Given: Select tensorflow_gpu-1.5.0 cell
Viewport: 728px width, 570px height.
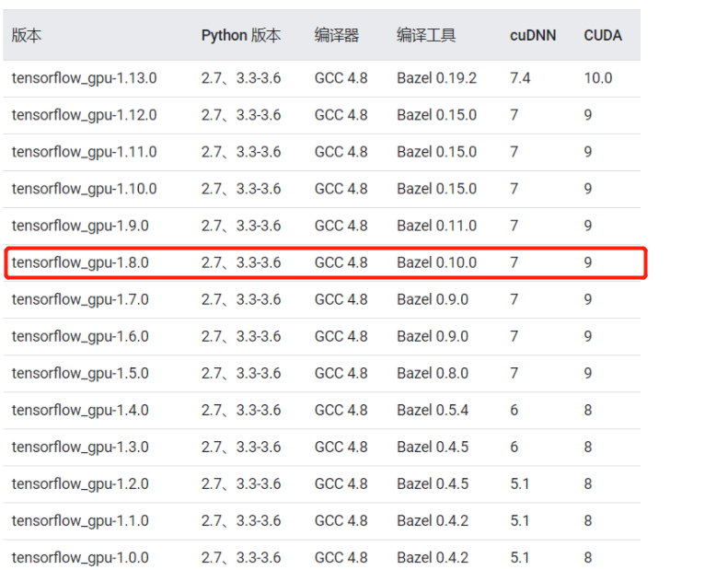Looking at the screenshot, I should pyautogui.click(x=80, y=373).
